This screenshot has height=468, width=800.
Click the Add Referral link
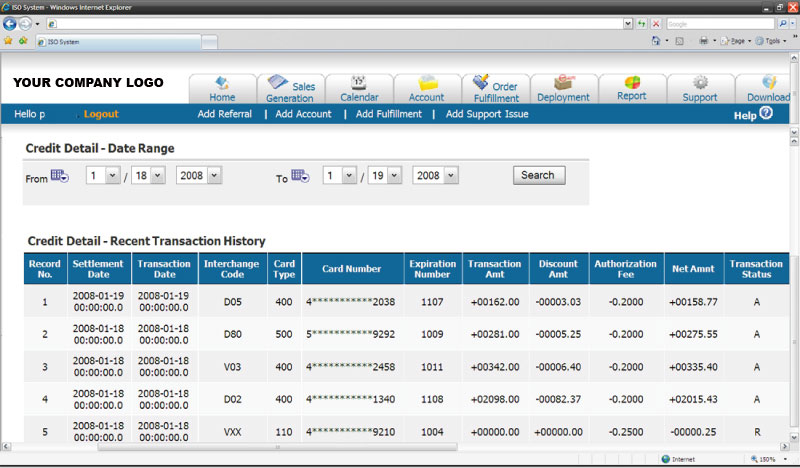[224, 114]
